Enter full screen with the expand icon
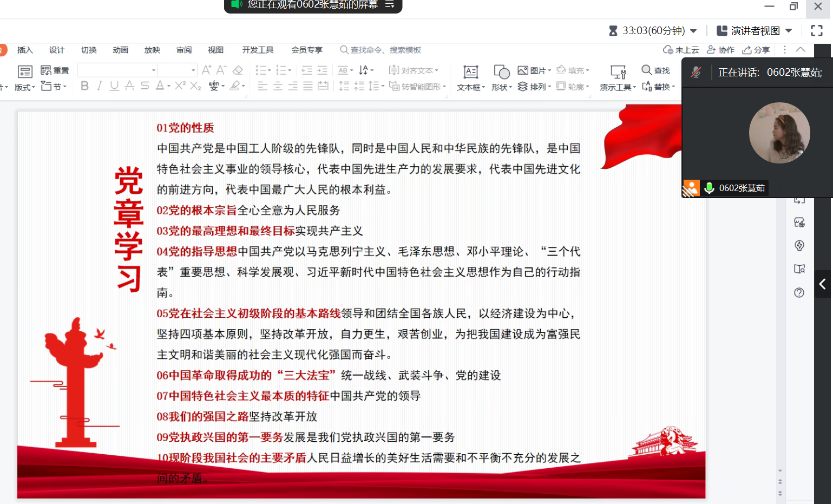Screen dimensions: 833x504 point(816,31)
